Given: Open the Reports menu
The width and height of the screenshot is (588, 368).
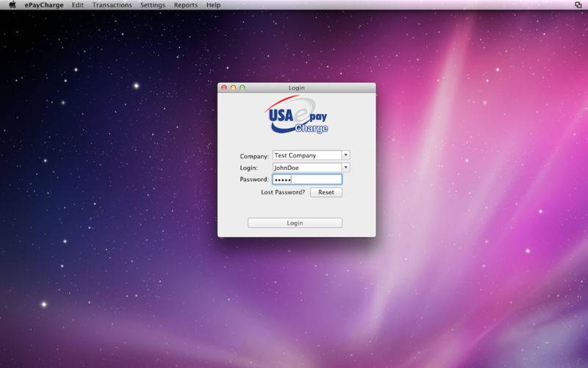Looking at the screenshot, I should [186, 5].
